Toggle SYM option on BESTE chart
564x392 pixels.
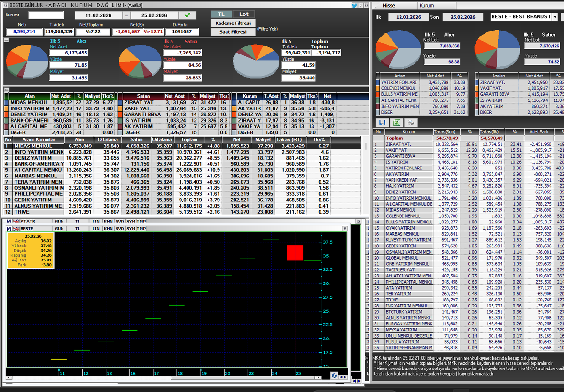[130, 228]
